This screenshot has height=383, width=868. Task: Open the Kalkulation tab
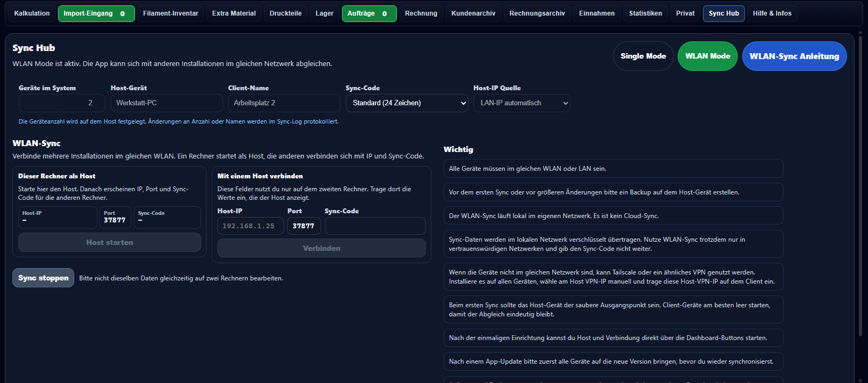pos(32,13)
